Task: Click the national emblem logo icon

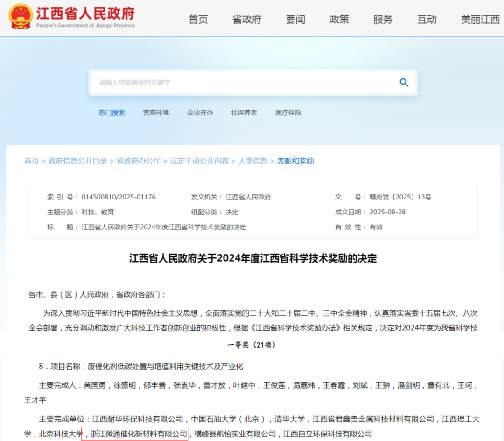Action: tap(21, 16)
